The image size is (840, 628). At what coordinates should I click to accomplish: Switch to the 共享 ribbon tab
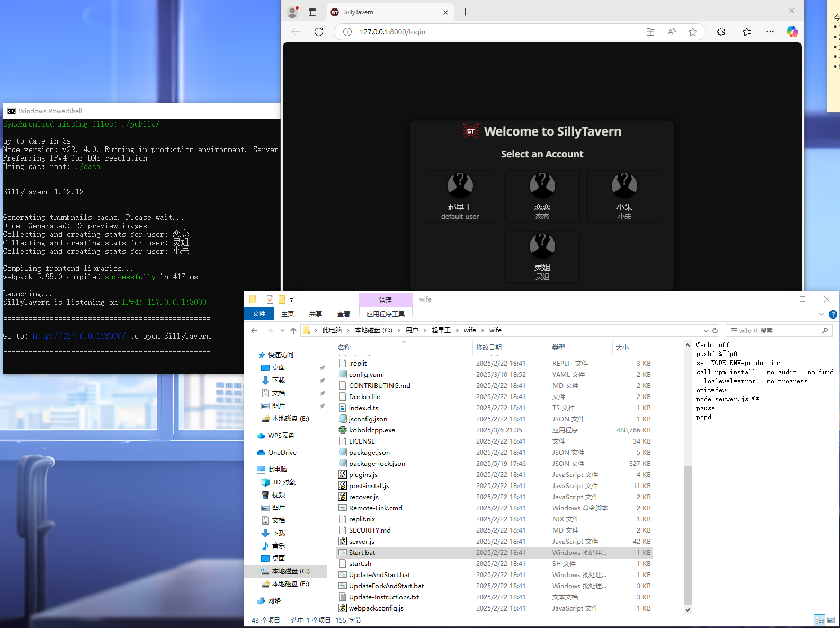[x=316, y=314]
